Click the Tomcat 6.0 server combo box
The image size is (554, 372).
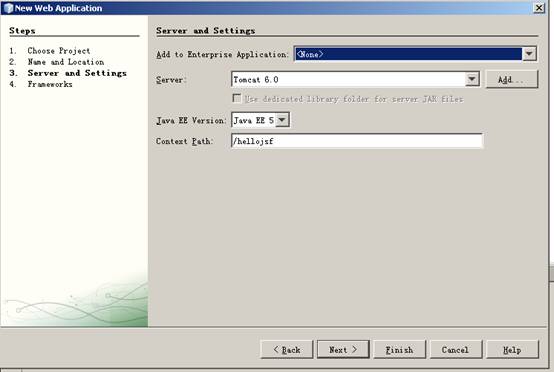(355, 79)
